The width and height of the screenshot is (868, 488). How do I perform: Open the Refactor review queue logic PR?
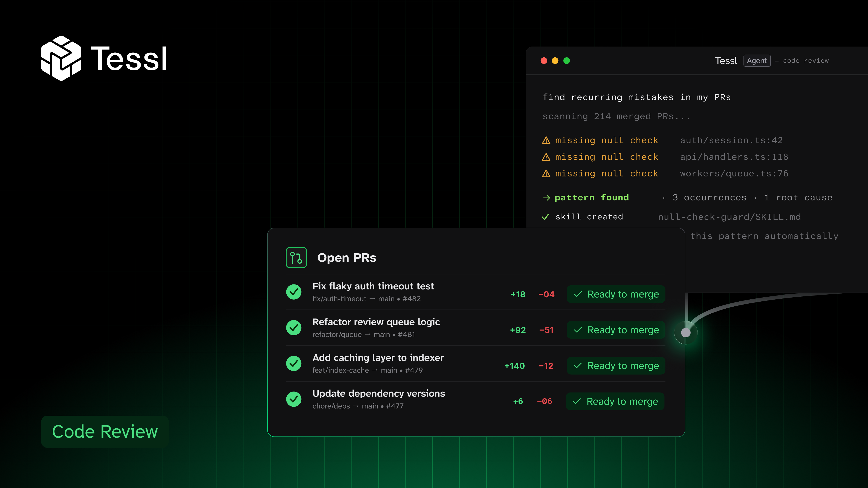[376, 322]
